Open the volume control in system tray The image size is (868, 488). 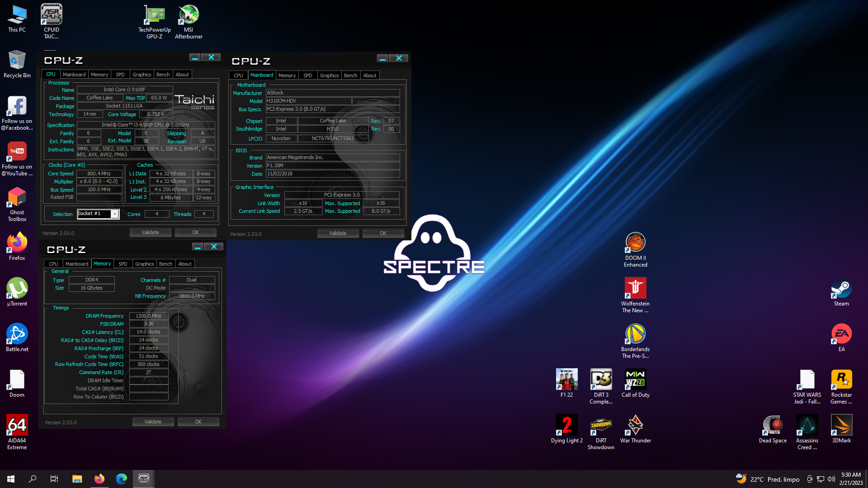pyautogui.click(x=831, y=479)
